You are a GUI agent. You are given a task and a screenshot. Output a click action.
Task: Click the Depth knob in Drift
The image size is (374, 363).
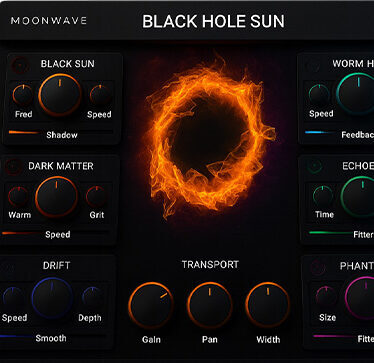pyautogui.click(x=92, y=297)
